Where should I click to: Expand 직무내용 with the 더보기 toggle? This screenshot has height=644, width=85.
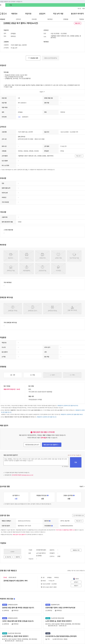(x=42, y=92)
